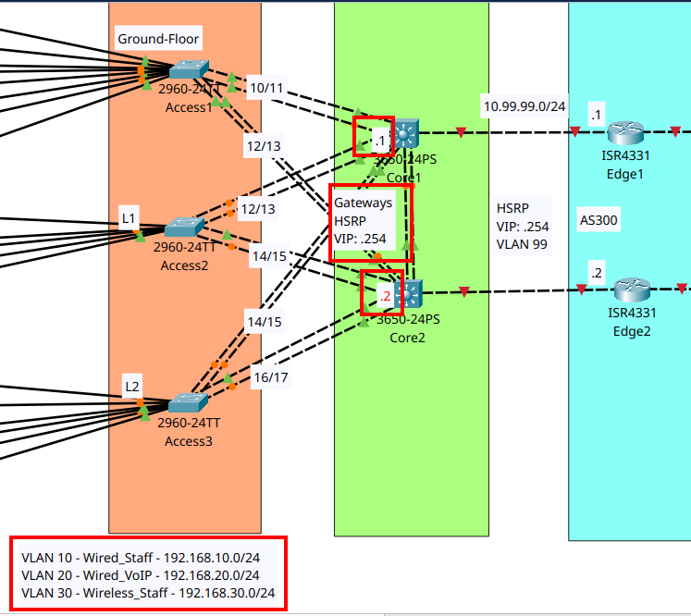Select the Access2 2960-24TT switch icon
The width and height of the screenshot is (691, 616).
pyautogui.click(x=184, y=227)
